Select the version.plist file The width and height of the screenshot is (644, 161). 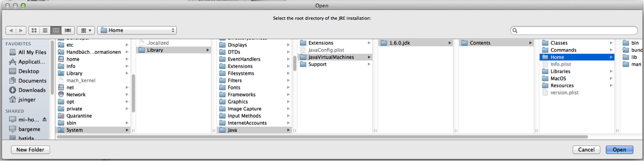[x=577, y=93]
